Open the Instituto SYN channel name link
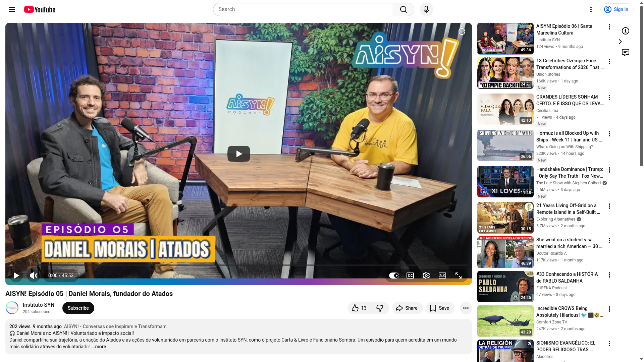This screenshot has height=362, width=644. point(39,305)
